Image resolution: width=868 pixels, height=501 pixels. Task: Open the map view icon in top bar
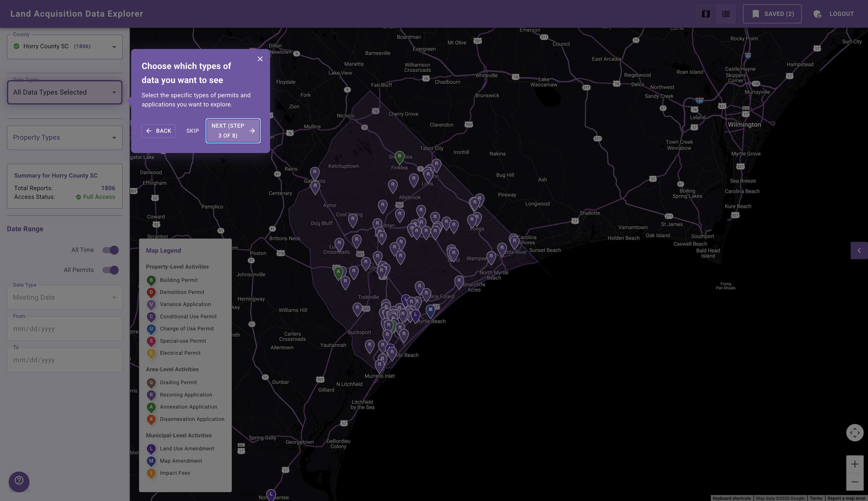click(705, 14)
